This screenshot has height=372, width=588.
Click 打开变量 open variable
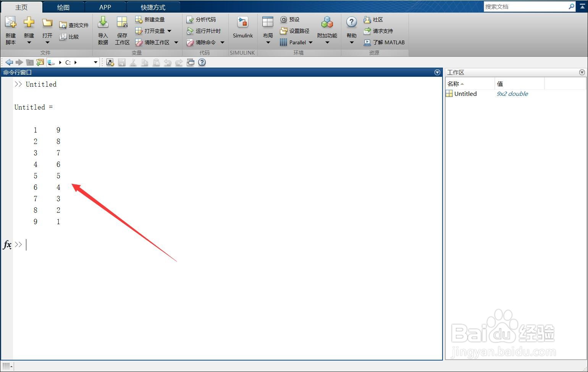tap(150, 31)
